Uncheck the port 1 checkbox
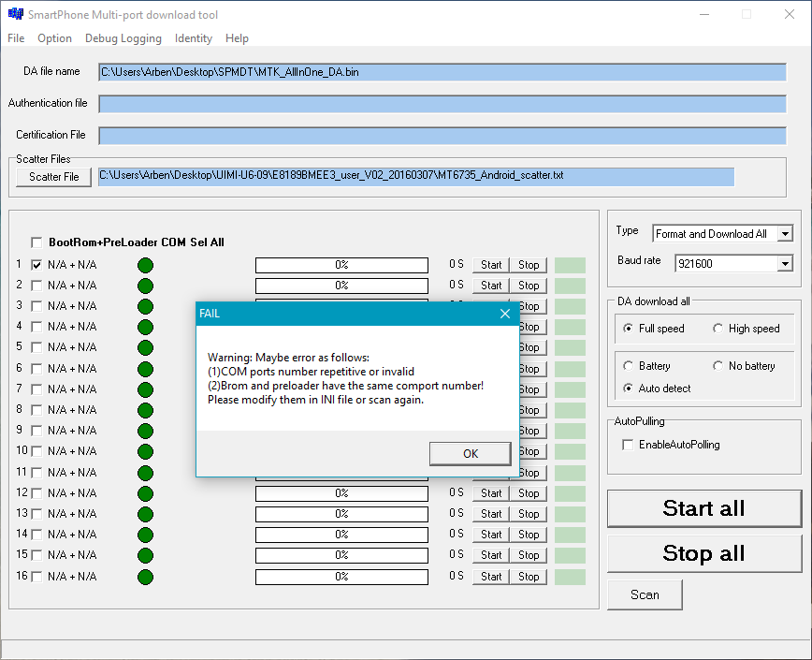Image resolution: width=812 pixels, height=660 pixels. point(36,265)
